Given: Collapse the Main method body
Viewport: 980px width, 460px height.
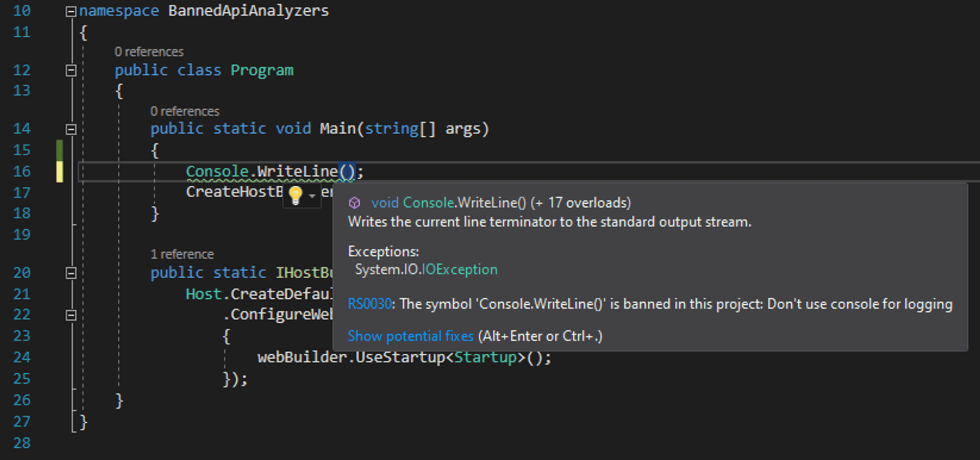Looking at the screenshot, I should pos(71,129).
